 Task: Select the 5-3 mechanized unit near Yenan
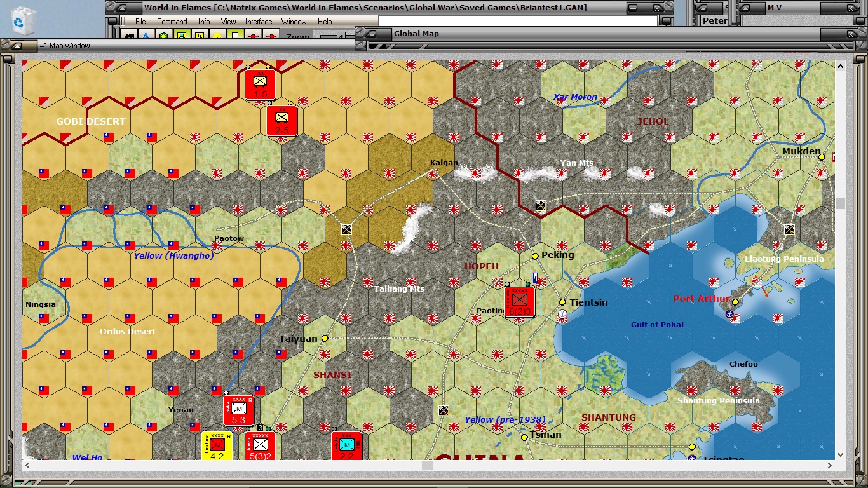[x=239, y=410]
